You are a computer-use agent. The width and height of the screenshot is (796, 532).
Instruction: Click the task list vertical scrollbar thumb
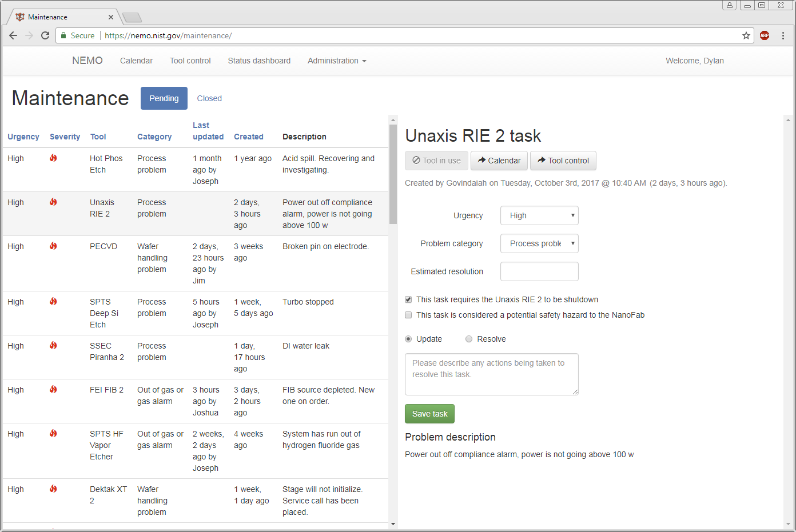393,174
